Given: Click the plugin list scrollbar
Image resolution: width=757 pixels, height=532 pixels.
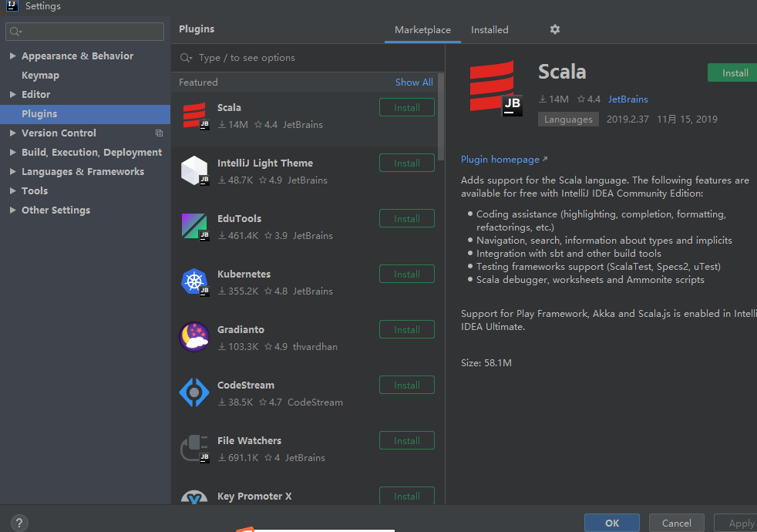Looking at the screenshot, I should pos(440,117).
